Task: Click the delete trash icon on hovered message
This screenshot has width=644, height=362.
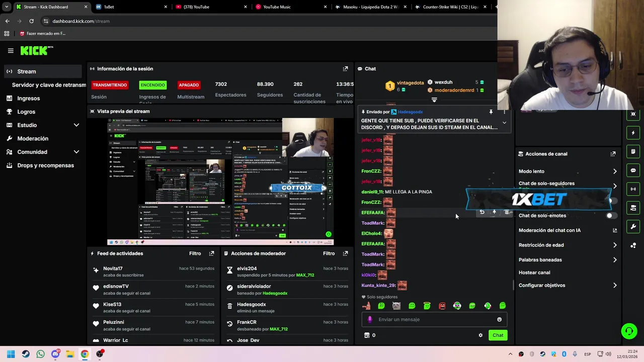Action: click(x=506, y=212)
